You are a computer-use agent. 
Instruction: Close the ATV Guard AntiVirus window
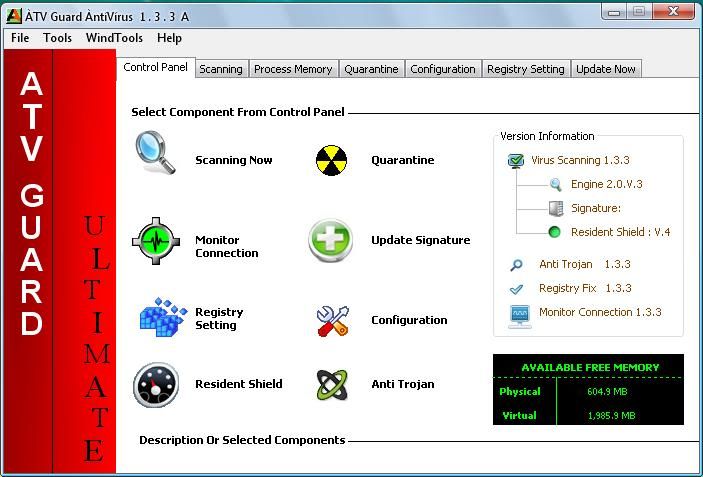(x=673, y=12)
